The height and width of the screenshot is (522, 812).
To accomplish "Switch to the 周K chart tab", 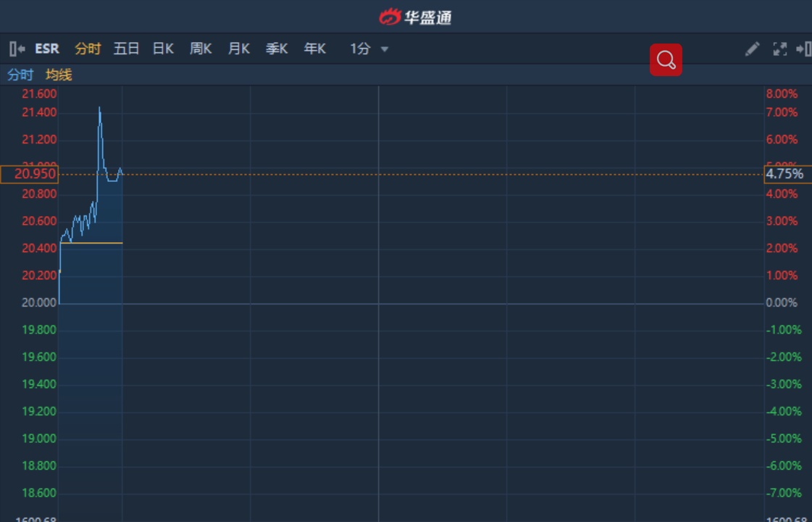I will (x=201, y=49).
